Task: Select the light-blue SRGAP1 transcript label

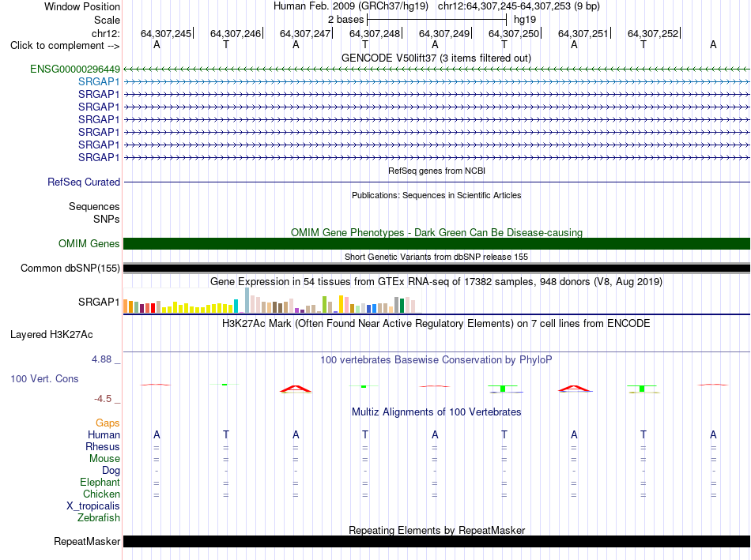Action: click(x=99, y=82)
